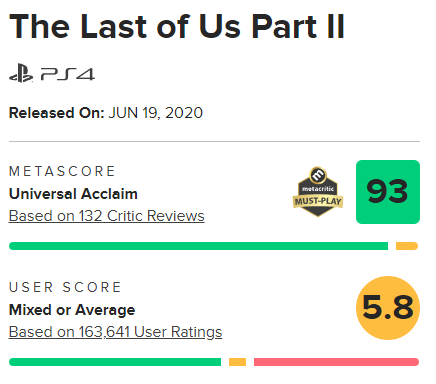Click the USER SCORE heading
The height and width of the screenshot is (384, 436).
65,287
